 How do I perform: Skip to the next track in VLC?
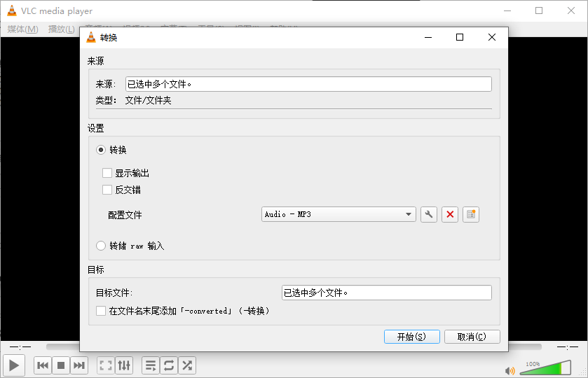[x=78, y=365]
